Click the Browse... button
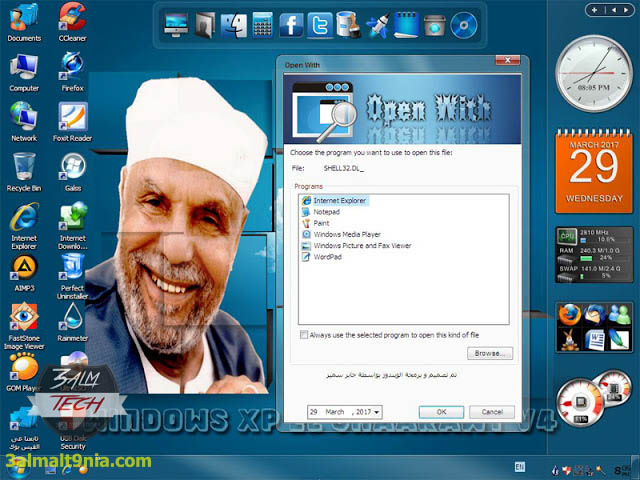The image size is (640, 480). click(x=490, y=353)
